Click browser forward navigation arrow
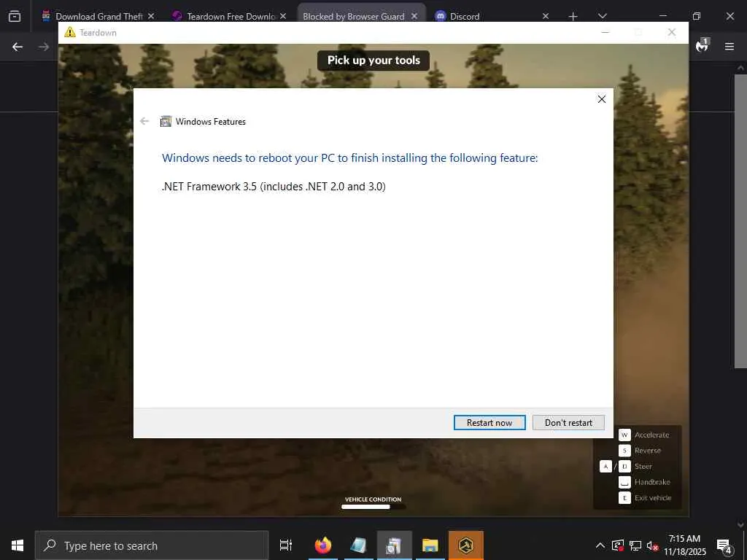The height and width of the screenshot is (560, 747). [x=44, y=47]
